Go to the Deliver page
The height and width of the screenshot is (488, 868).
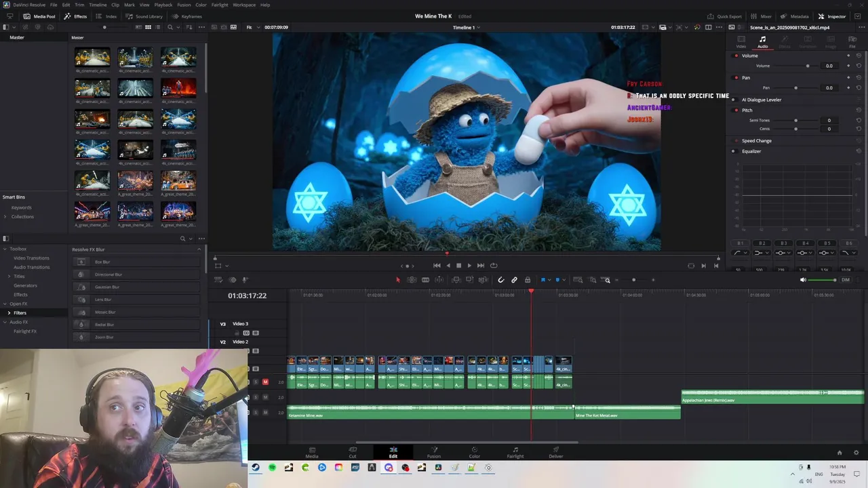556,452
